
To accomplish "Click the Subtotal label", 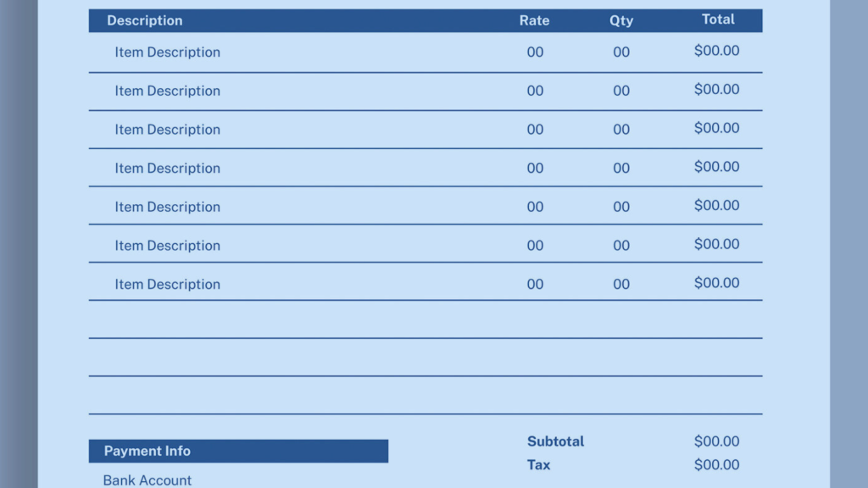I will click(556, 441).
